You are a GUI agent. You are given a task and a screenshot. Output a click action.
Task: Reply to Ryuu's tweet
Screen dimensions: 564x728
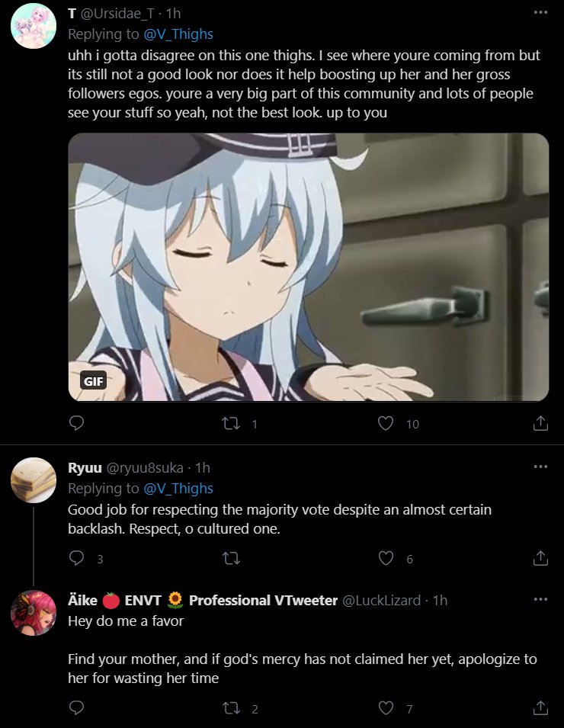76,557
